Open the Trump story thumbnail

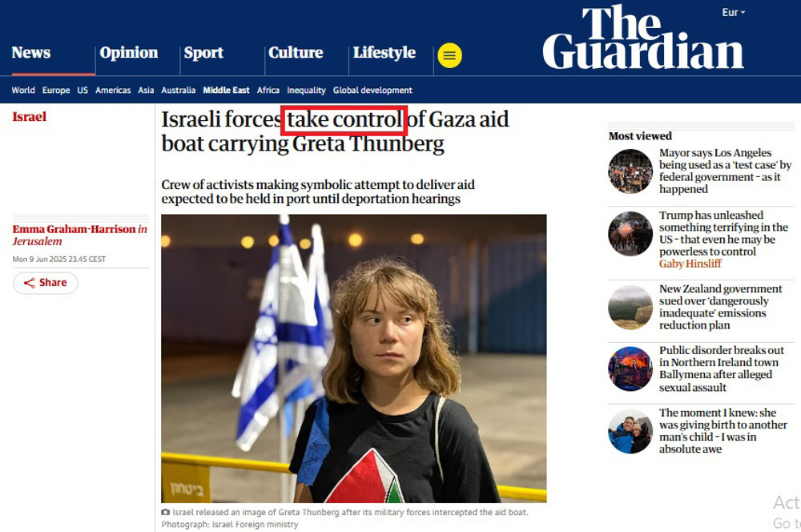click(630, 233)
